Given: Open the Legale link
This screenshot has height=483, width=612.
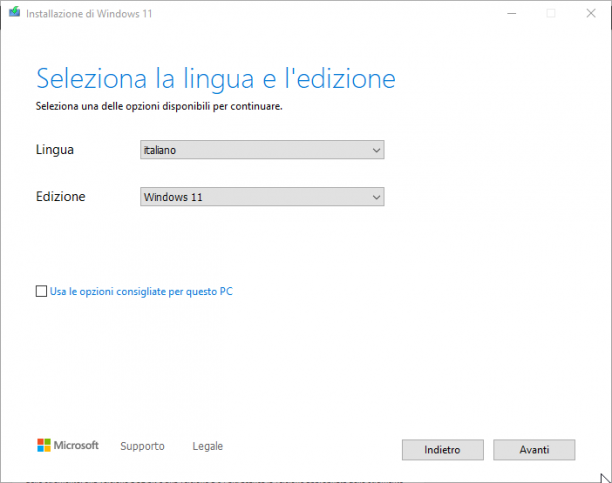Looking at the screenshot, I should tap(208, 446).
